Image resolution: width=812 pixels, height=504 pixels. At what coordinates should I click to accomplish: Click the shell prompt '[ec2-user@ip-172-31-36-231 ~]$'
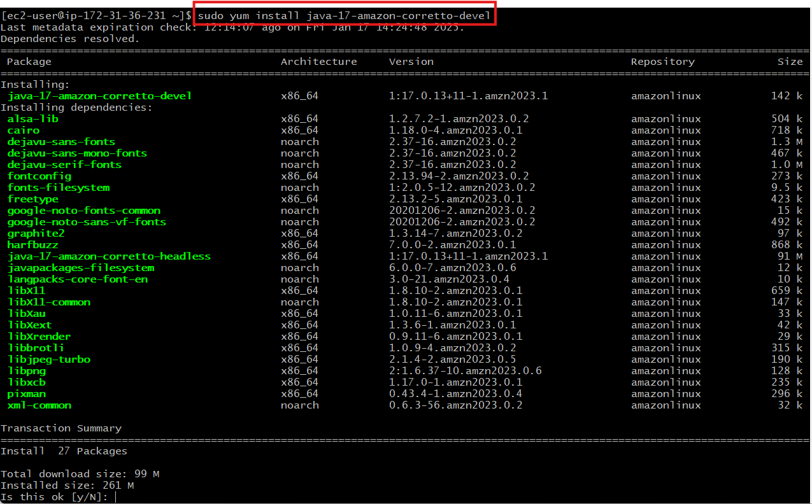coord(96,15)
